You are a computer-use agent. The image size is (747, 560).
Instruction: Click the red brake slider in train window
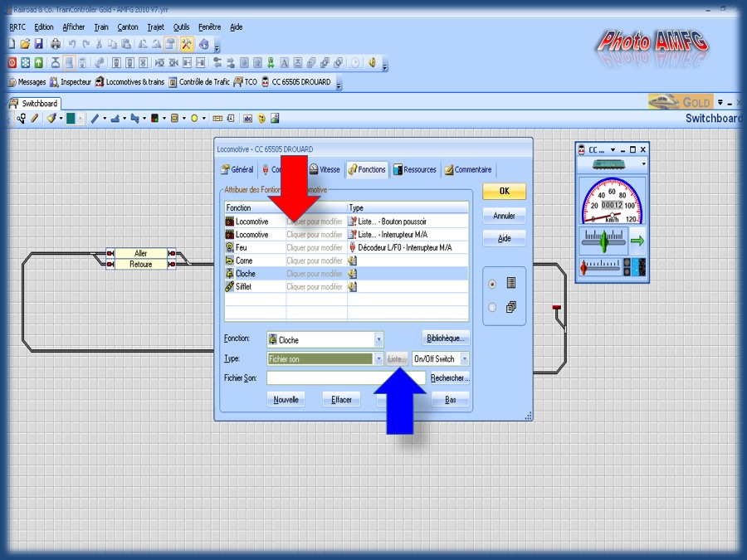click(x=583, y=268)
